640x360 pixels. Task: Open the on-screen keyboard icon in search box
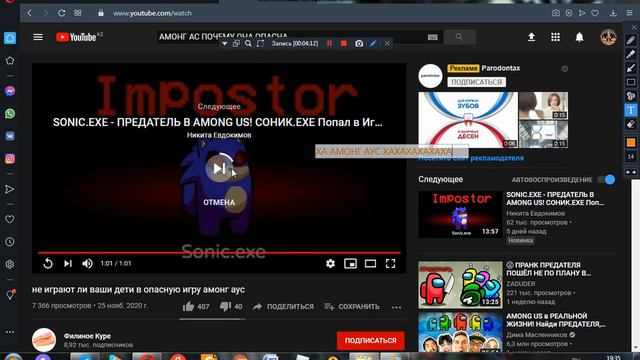[433, 37]
